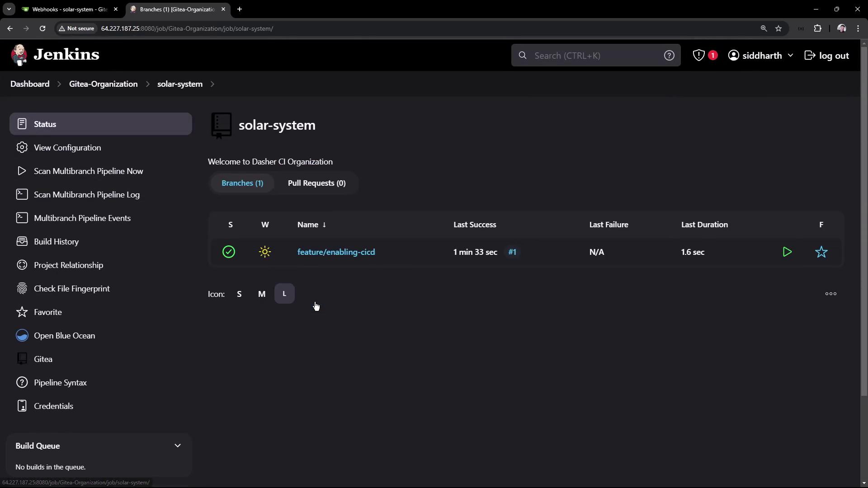Click the search help question mark
This screenshot has width=868, height=488.
[x=669, y=56]
